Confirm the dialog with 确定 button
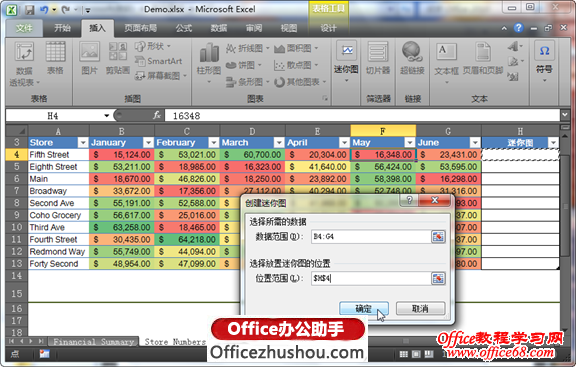The height and width of the screenshot is (367, 576). point(364,309)
